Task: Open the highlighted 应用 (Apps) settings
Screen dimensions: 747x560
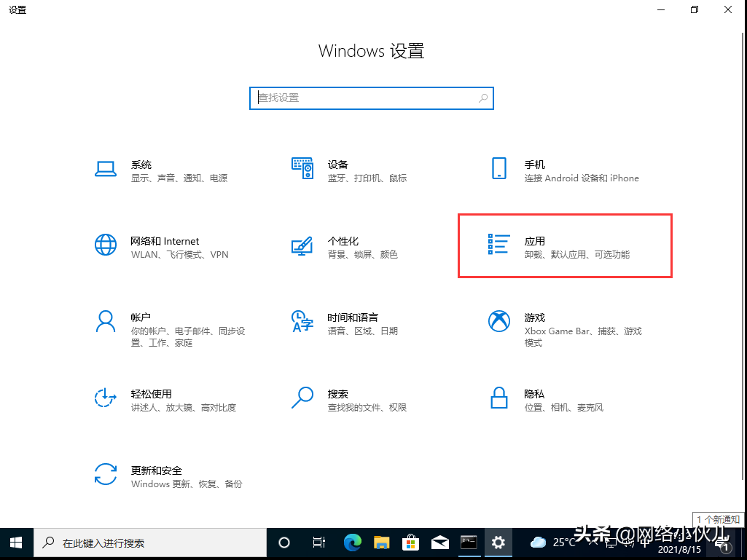Action: pos(565,246)
